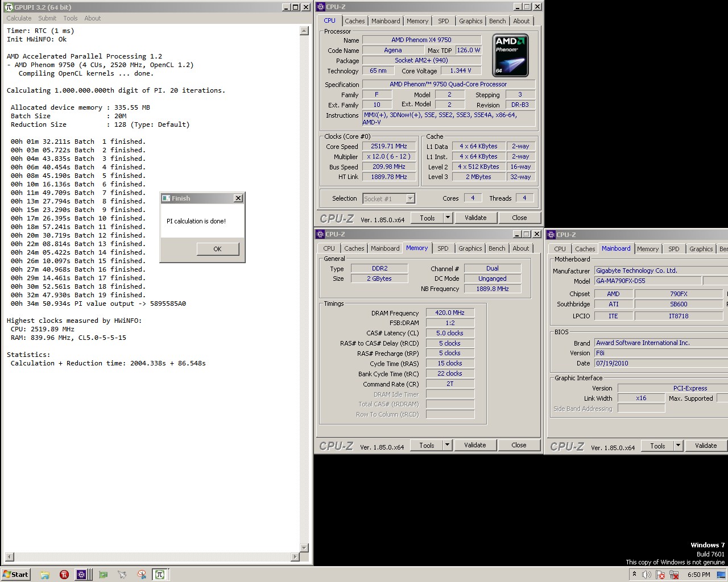
Task: Open the About menu in GPUPI
Action: click(92, 18)
